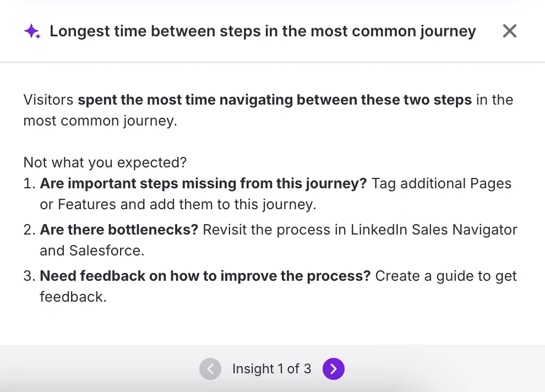Click "and Salesforce." text
The width and height of the screenshot is (545, 392).
tap(91, 251)
